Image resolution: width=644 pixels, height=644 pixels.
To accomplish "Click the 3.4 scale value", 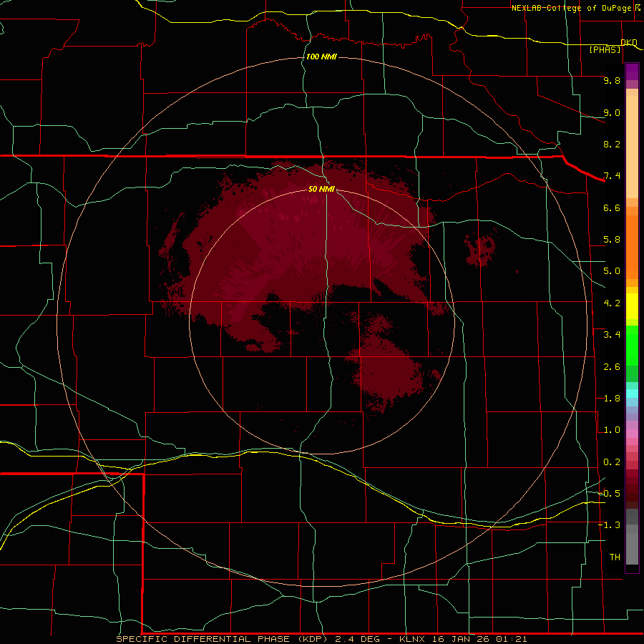I will (612, 335).
